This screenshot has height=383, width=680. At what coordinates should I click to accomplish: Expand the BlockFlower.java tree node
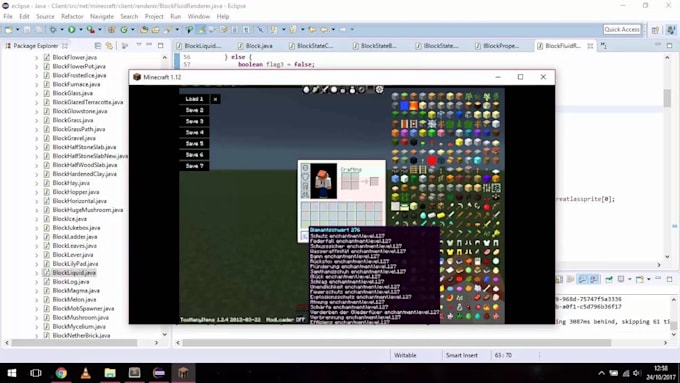click(x=36, y=57)
